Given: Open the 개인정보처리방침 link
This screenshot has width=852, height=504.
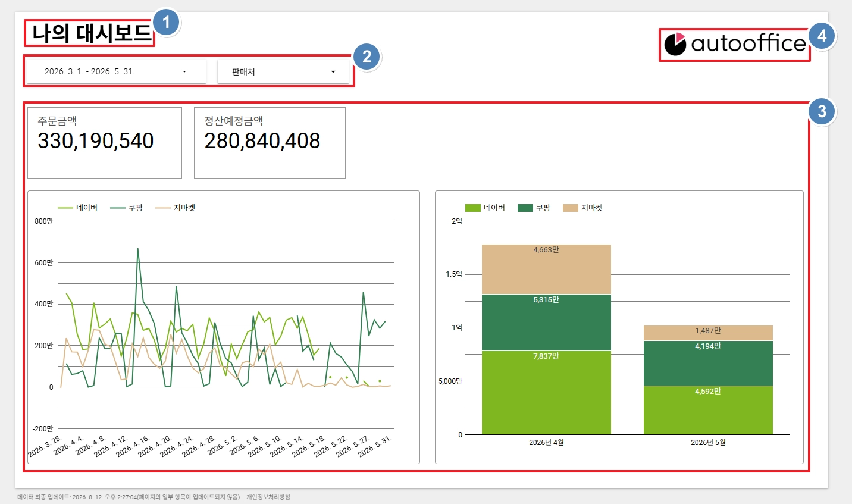Looking at the screenshot, I should tap(268, 497).
